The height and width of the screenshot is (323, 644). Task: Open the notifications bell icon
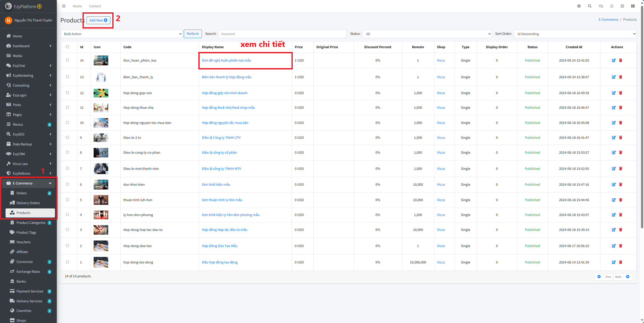point(612,6)
